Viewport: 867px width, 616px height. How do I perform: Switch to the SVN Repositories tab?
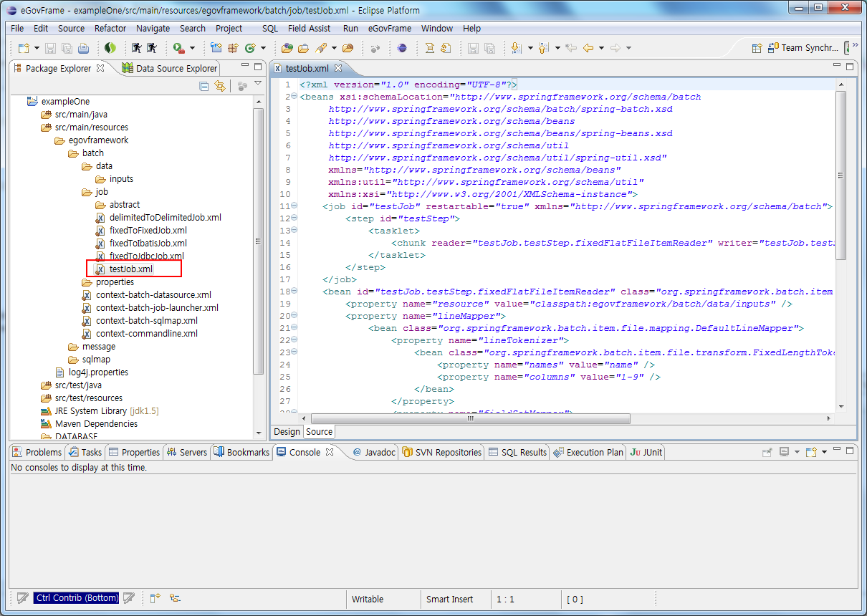pos(441,452)
